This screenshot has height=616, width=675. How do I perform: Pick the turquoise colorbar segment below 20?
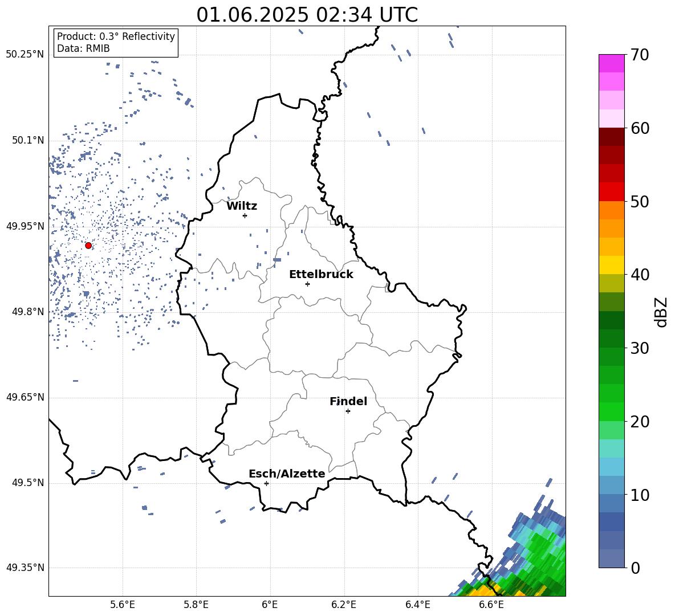612,448
